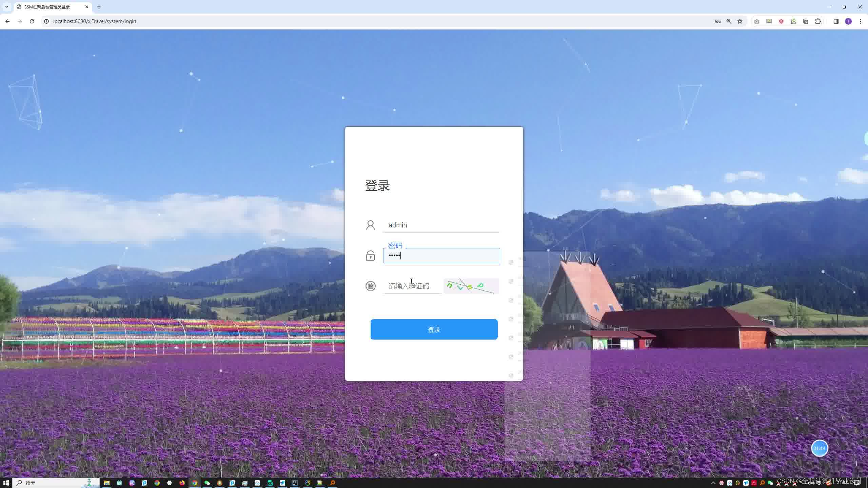This screenshot has height=488, width=868.
Task: Click the 请输入验证码 captcha input field
Action: click(412, 286)
